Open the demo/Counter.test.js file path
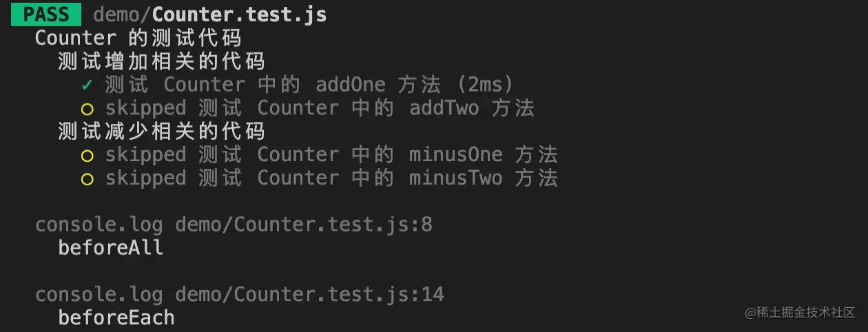Image resolution: width=868 pixels, height=332 pixels. coord(209,14)
